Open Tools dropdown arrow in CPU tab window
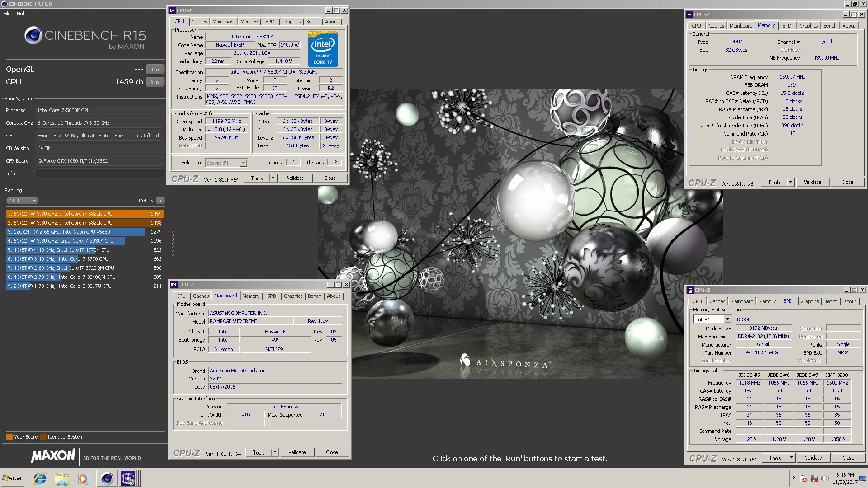This screenshot has width=868, height=488. pyautogui.click(x=273, y=178)
